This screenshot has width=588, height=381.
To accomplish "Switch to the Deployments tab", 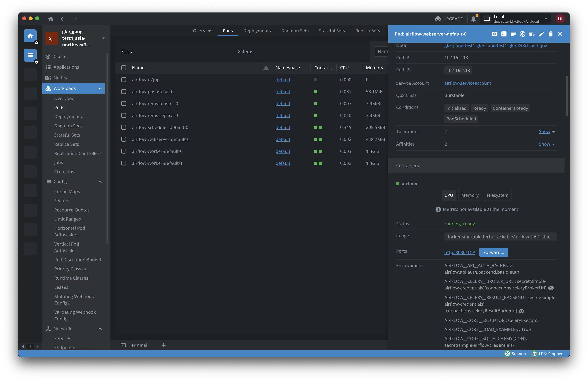I will [257, 31].
